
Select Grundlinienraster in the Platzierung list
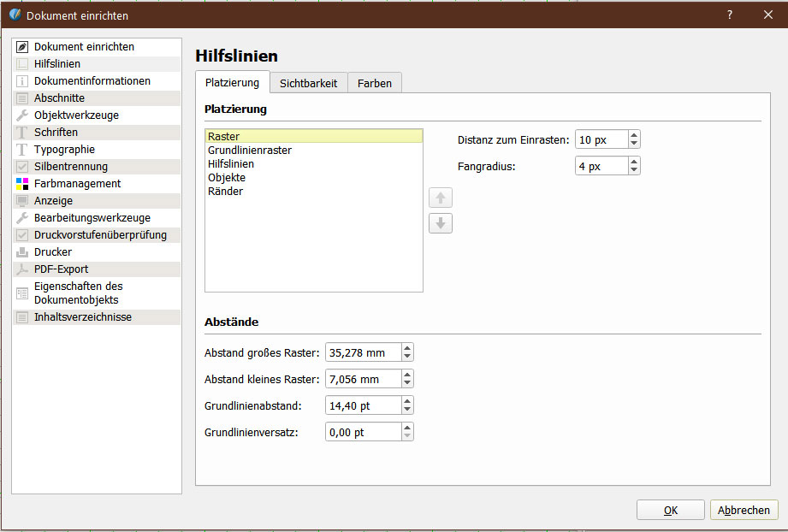coord(250,151)
